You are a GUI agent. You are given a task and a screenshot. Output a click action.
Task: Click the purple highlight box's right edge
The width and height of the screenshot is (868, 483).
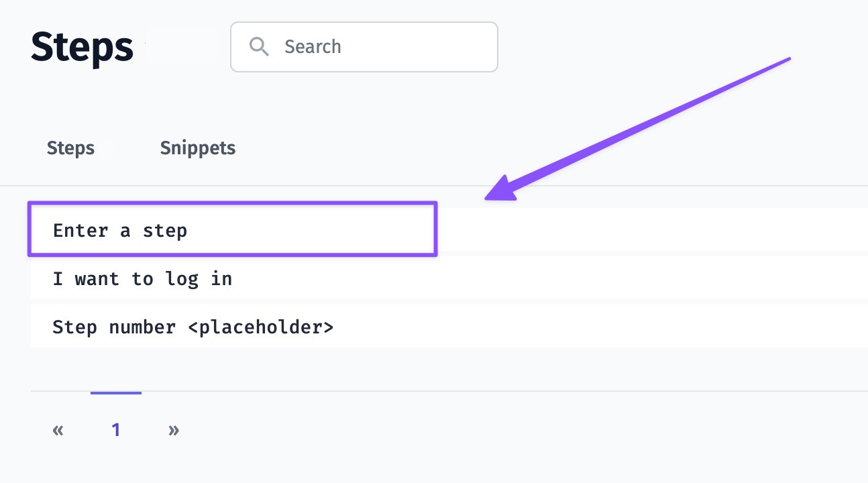[436, 229]
